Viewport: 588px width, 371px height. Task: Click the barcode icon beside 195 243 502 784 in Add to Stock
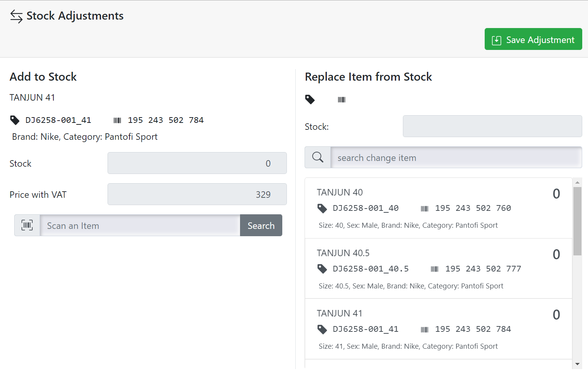pyautogui.click(x=118, y=121)
